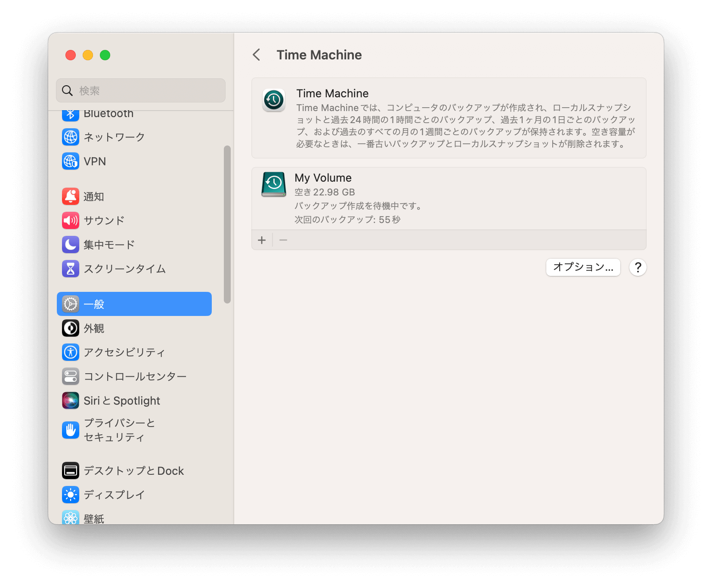This screenshot has height=588, width=712.
Task: Click the My Volume backup disk icon
Action: click(x=274, y=184)
